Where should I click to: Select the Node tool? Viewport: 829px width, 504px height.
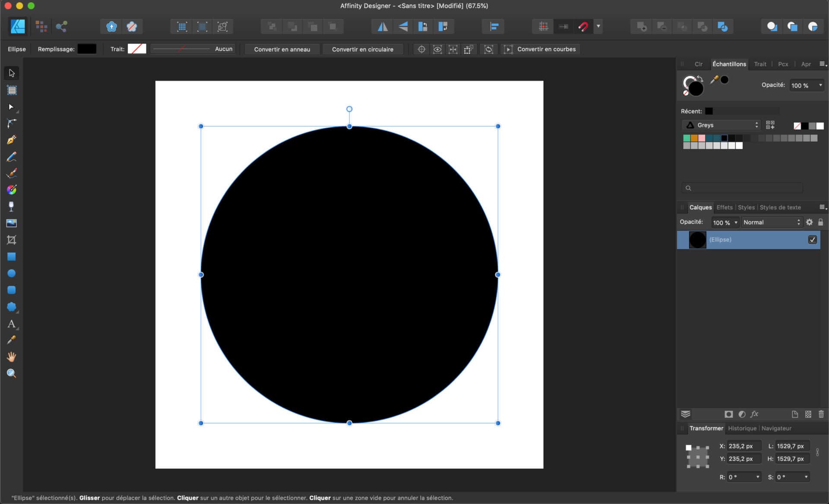[x=11, y=107]
